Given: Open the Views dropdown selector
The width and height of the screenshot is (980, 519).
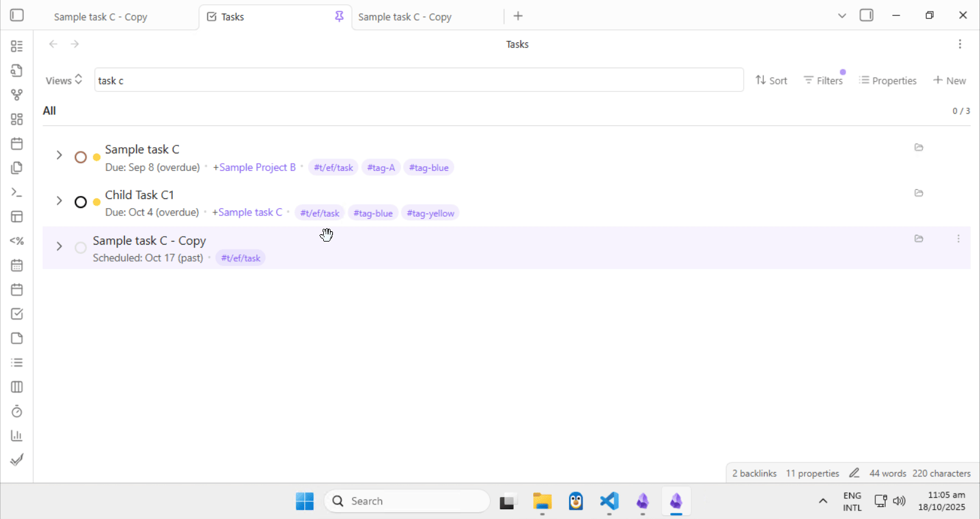Looking at the screenshot, I should click(x=64, y=80).
